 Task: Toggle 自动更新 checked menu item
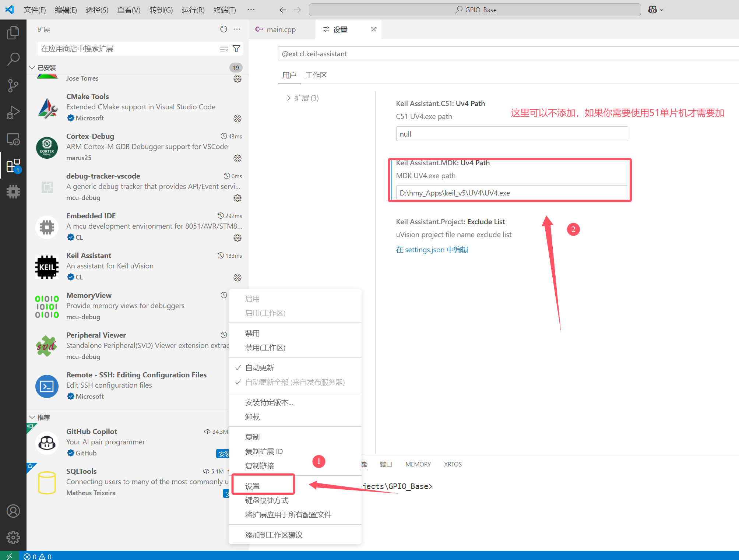[x=260, y=368]
